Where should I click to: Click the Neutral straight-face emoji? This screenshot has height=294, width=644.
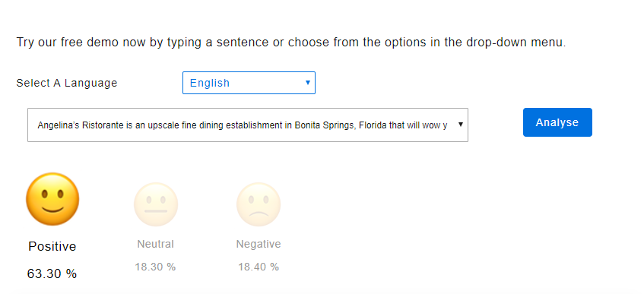pos(156,204)
